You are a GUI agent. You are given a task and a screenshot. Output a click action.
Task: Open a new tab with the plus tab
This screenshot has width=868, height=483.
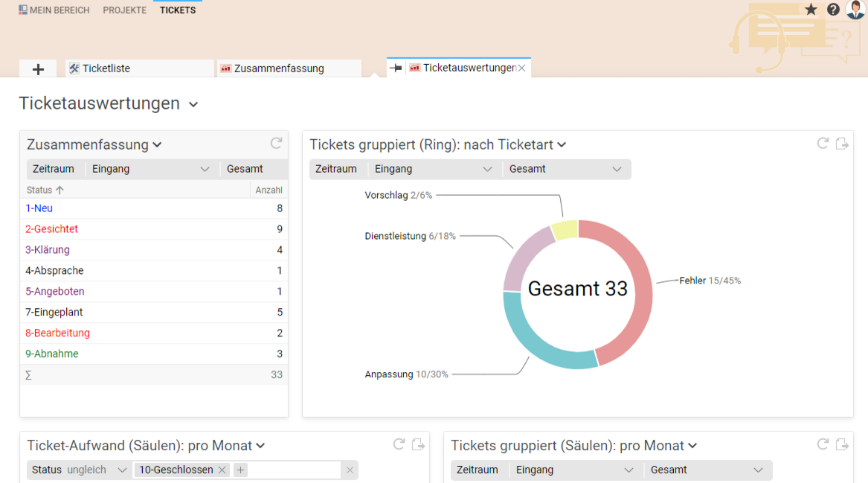(x=37, y=68)
